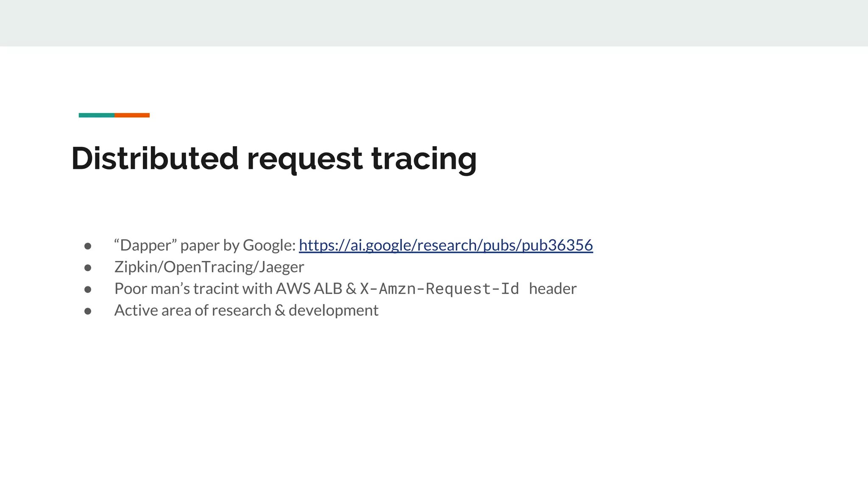This screenshot has height=488, width=868.
Task: Click the bullet dot before Active area line
Action: tap(88, 311)
